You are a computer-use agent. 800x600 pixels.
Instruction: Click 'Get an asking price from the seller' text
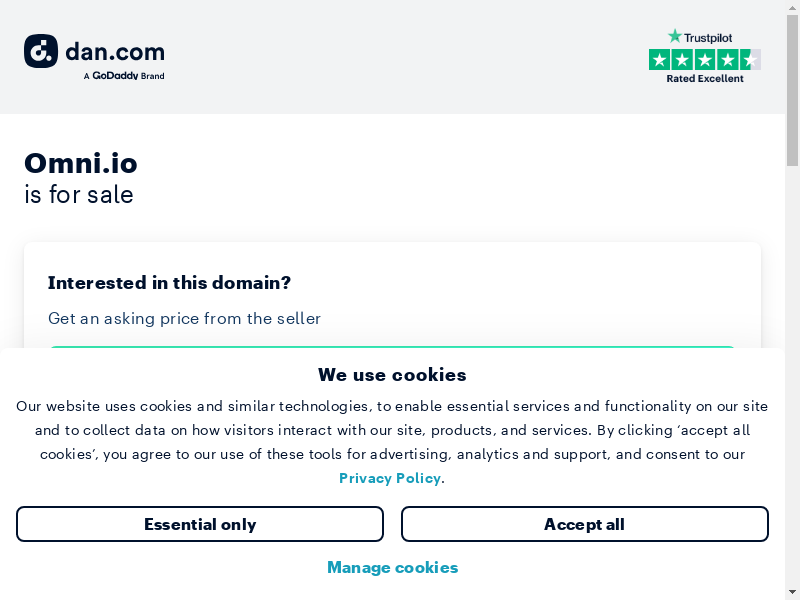click(185, 319)
